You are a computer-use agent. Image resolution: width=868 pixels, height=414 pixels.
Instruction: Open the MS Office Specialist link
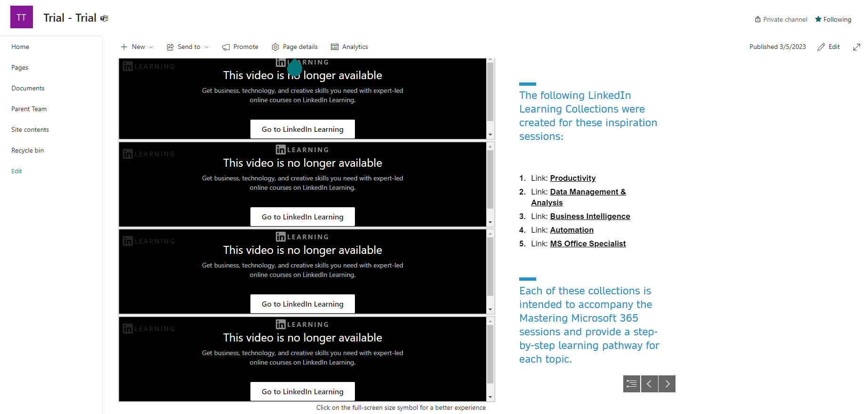tap(588, 244)
